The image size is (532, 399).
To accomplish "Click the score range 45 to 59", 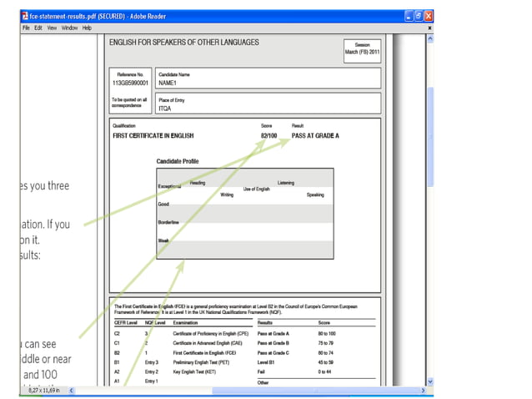I will pos(326,362).
